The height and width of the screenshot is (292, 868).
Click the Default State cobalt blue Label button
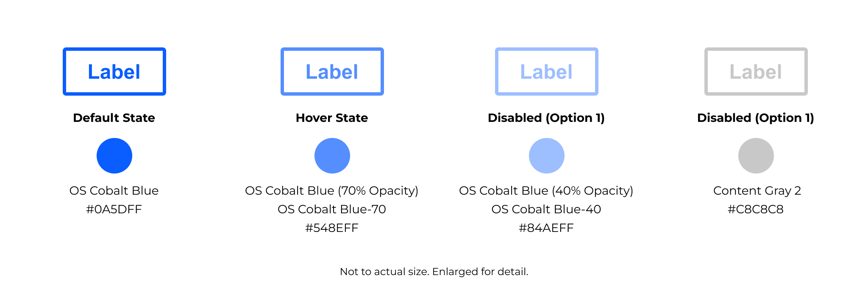click(x=114, y=72)
